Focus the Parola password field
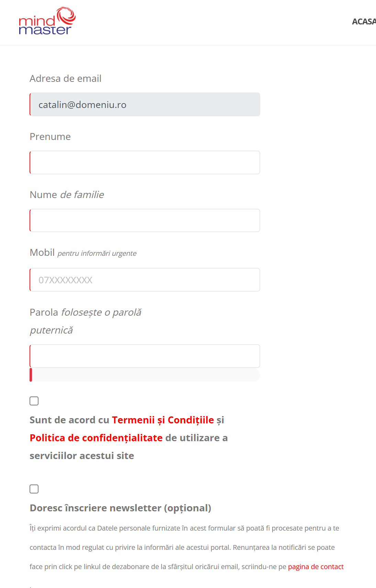The image size is (376, 588). (145, 356)
